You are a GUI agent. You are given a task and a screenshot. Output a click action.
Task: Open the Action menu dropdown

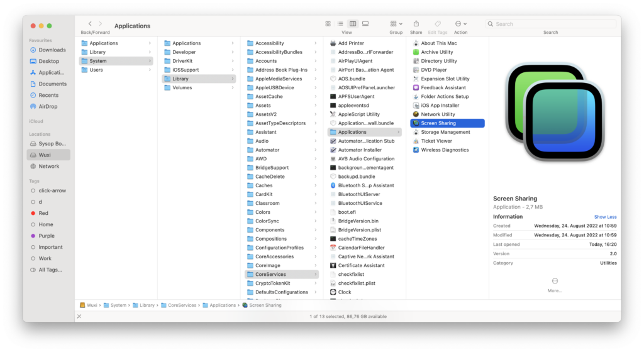461,24
